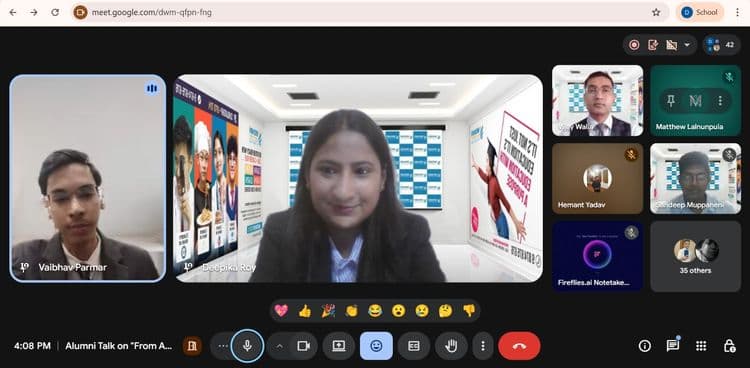
Task: Click the speaking indicator on Vaibhav Parmar tile
Action: 152,89
